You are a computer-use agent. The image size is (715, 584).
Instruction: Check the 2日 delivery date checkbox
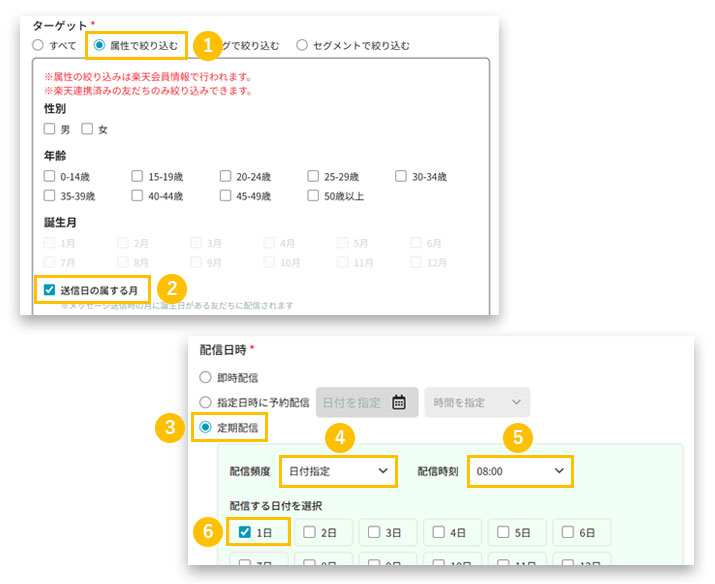pos(310,532)
